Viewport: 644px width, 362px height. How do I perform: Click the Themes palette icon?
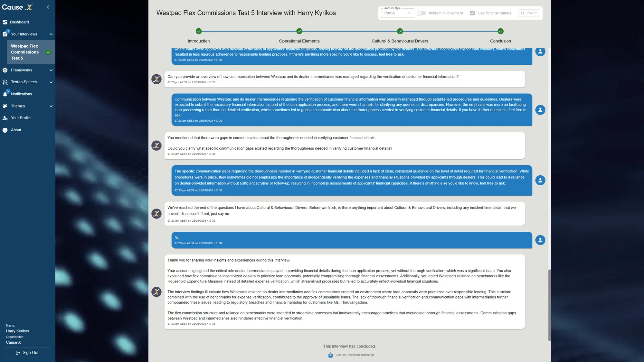coord(5,106)
